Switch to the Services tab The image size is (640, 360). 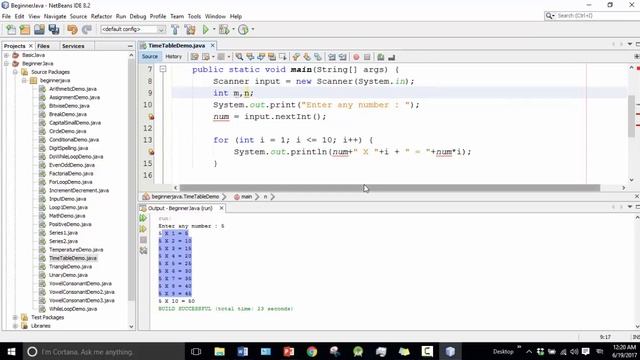tap(73, 46)
